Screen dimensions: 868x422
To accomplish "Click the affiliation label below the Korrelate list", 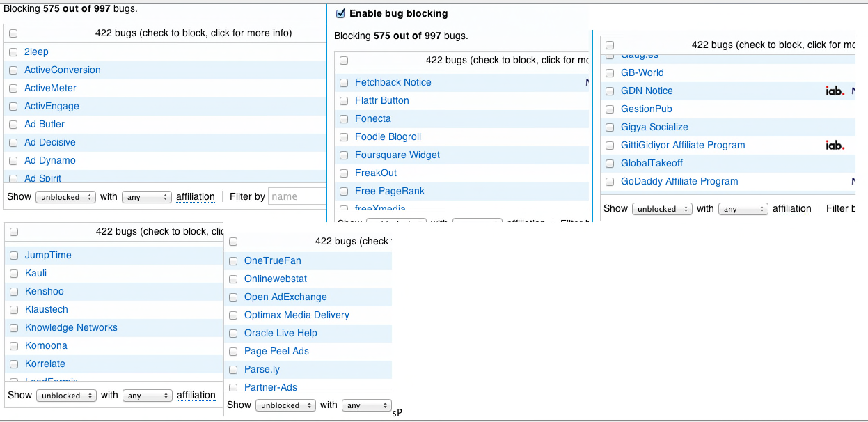I will (196, 395).
